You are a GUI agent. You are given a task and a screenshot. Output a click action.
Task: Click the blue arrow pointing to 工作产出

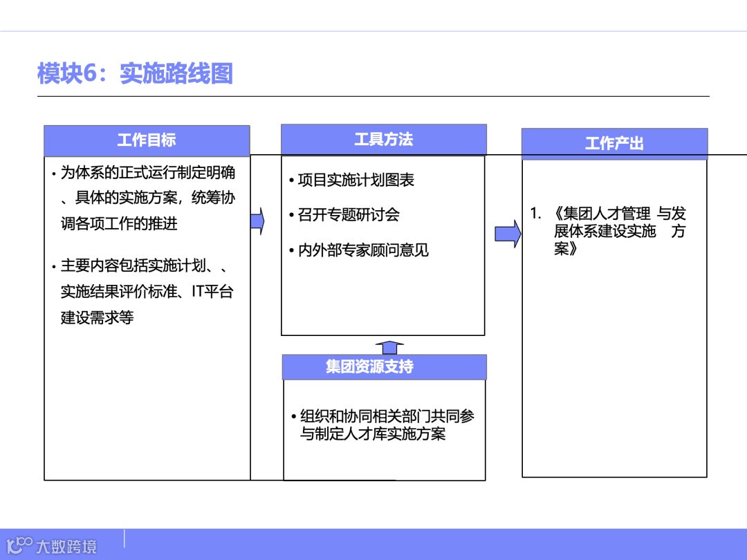tap(508, 234)
